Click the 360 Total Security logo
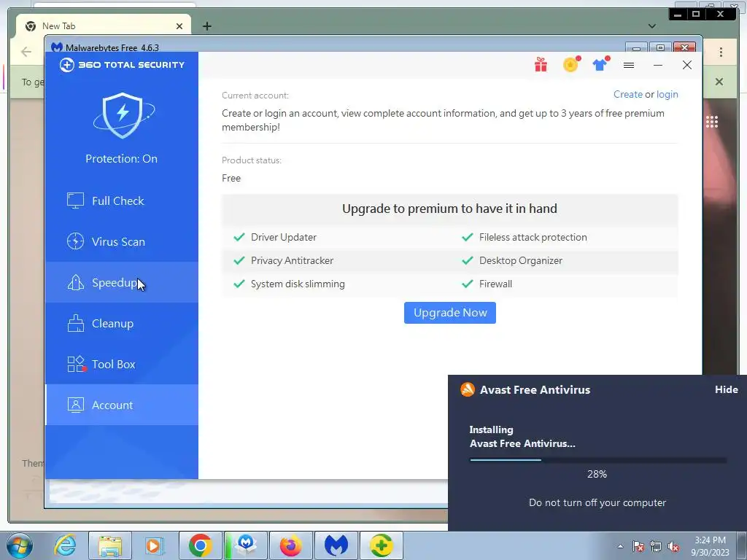The width and height of the screenshot is (747, 560). click(122, 65)
